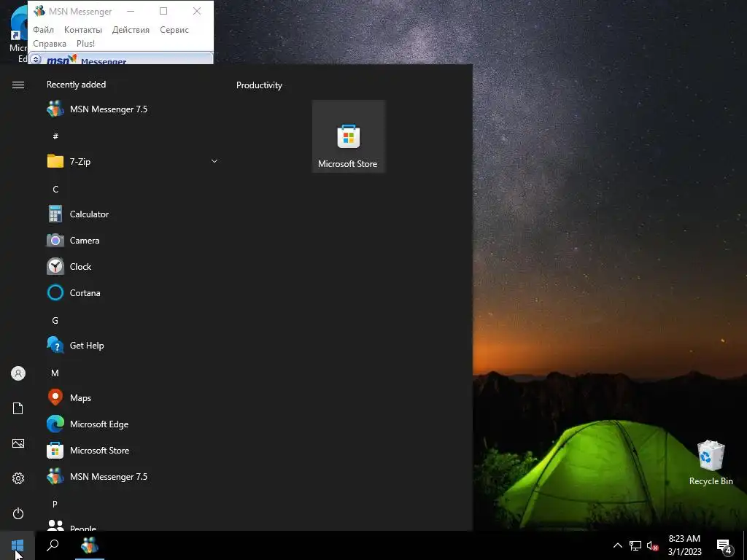Click the letter P group header

click(55, 504)
